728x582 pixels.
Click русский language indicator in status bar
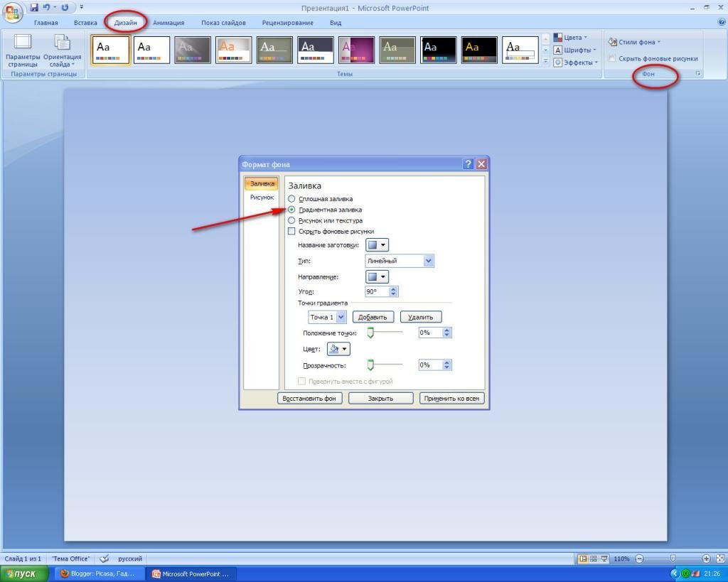coord(130,559)
